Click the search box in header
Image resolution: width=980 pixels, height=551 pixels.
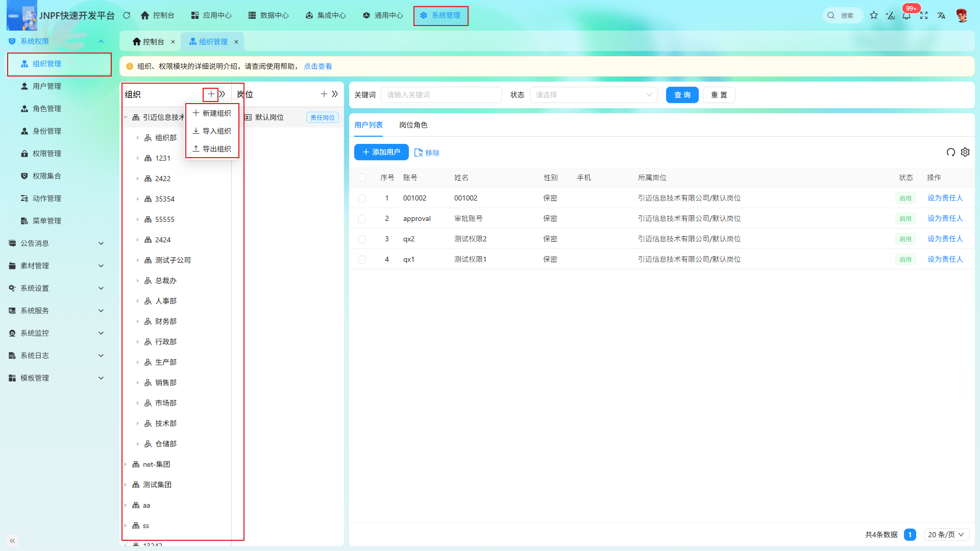coord(843,15)
